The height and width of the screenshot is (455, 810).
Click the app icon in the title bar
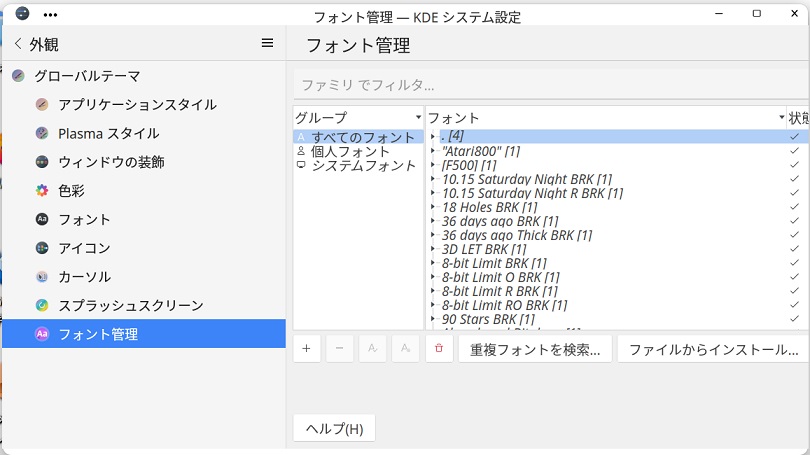click(22, 14)
